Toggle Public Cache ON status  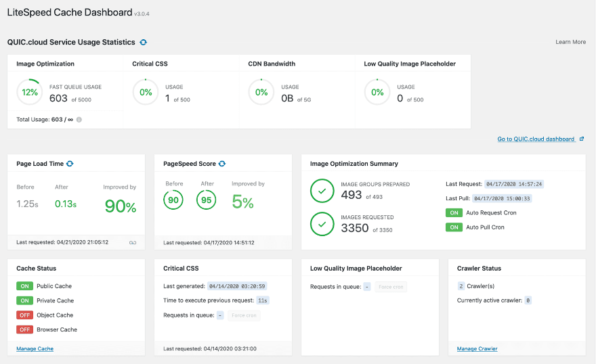(25, 286)
